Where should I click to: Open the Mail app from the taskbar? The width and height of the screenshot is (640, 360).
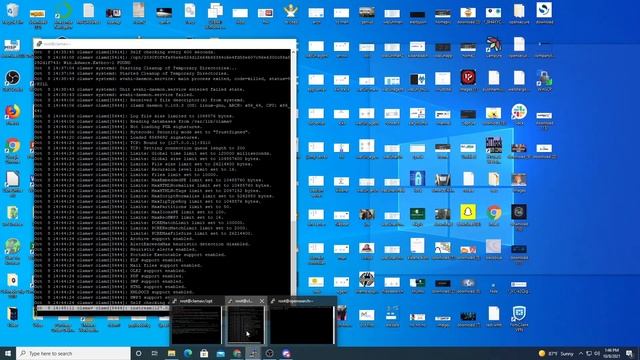click(x=220, y=353)
